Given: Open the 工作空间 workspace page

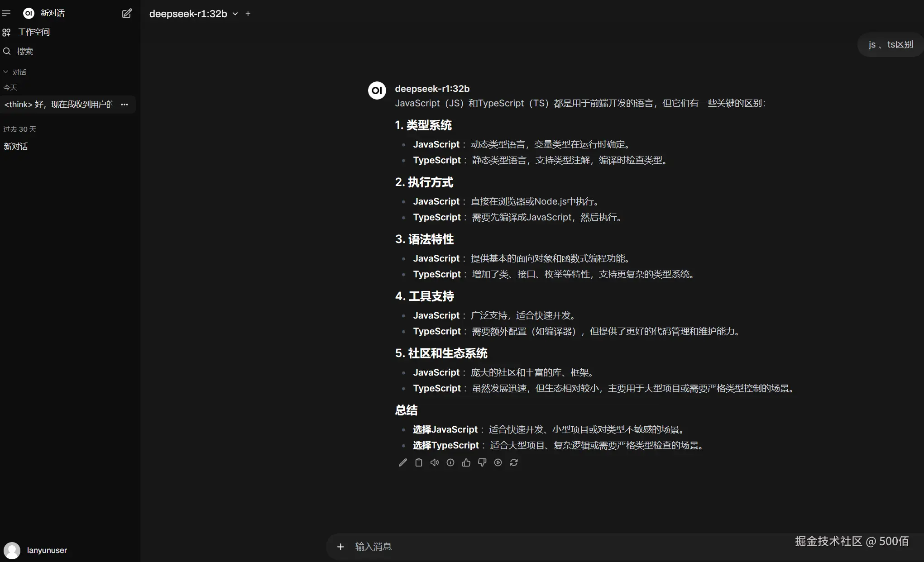Looking at the screenshot, I should click(33, 32).
